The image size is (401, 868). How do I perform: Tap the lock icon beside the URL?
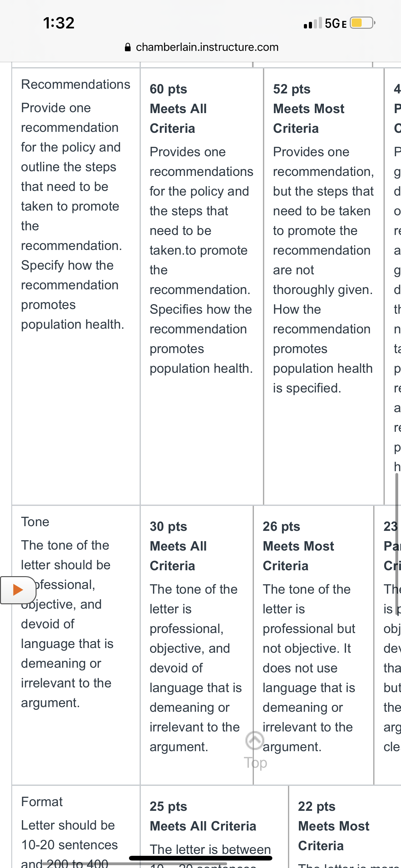128,47
